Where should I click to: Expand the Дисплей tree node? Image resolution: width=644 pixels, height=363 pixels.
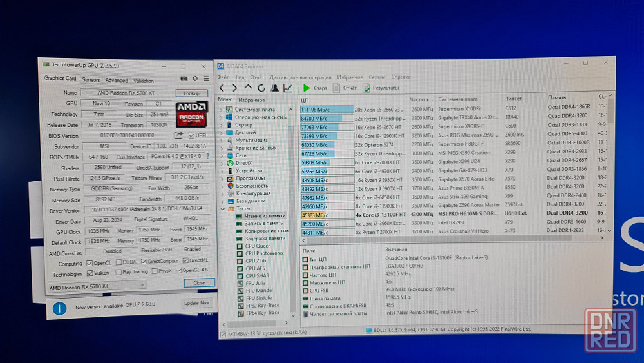(222, 133)
